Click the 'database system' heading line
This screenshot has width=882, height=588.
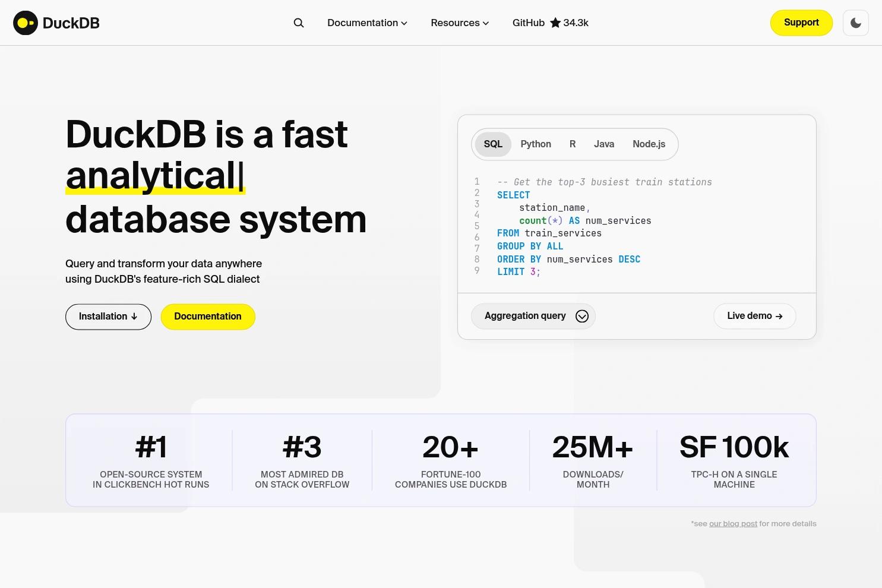[x=216, y=219]
